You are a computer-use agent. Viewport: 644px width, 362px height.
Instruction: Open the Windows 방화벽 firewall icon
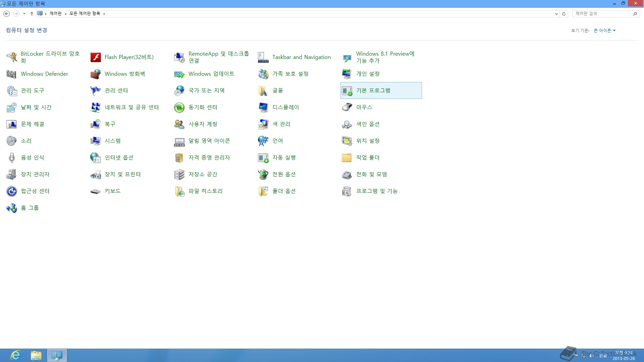[96, 74]
